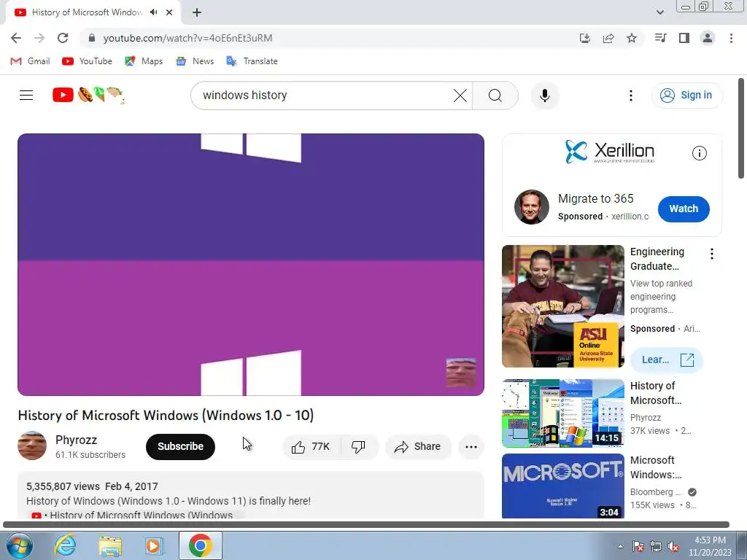
Task: Clear the search box text with X
Action: tap(460, 96)
